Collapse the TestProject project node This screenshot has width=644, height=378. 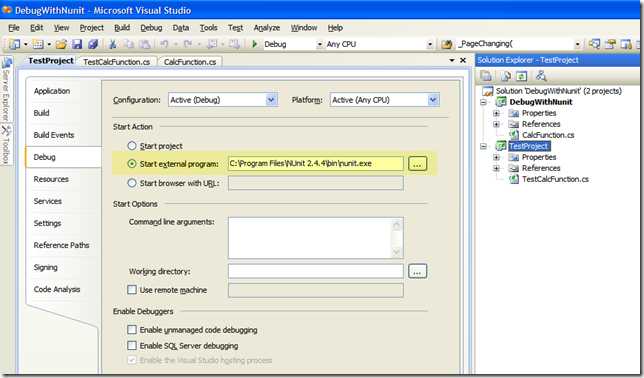click(483, 146)
